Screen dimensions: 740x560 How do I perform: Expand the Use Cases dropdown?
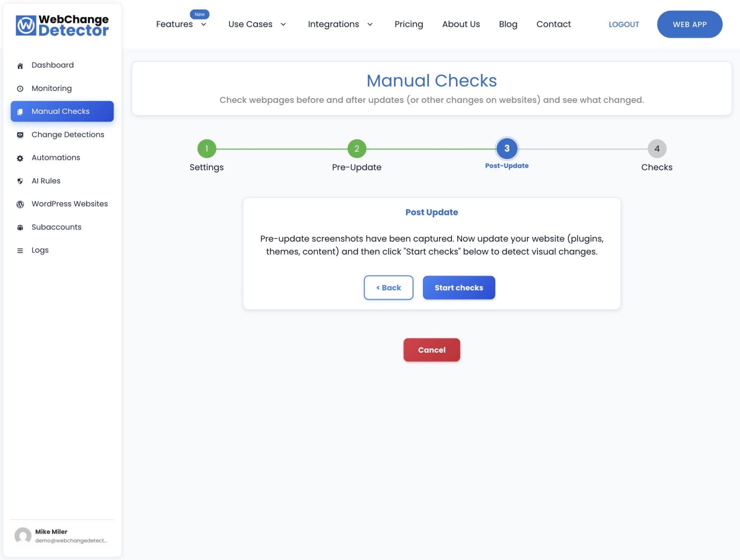coord(257,24)
